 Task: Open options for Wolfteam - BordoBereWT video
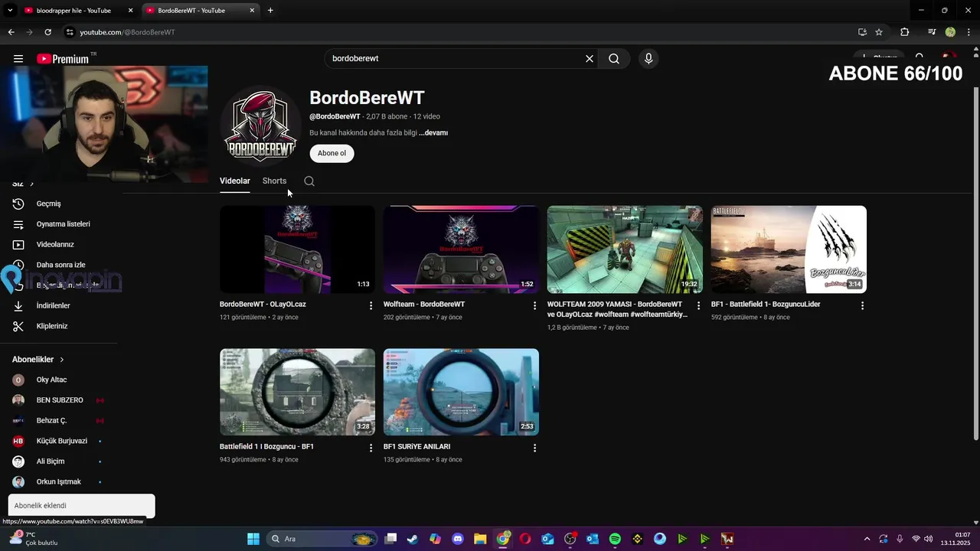point(534,305)
